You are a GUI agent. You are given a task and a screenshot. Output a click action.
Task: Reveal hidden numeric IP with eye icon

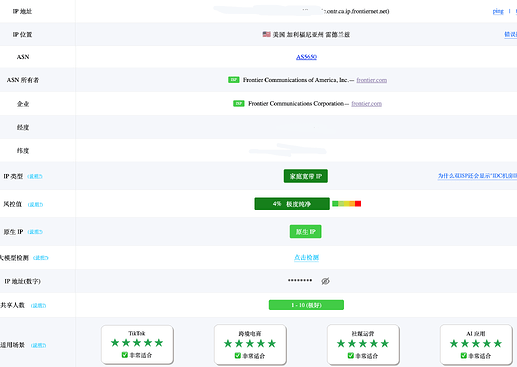click(x=325, y=281)
